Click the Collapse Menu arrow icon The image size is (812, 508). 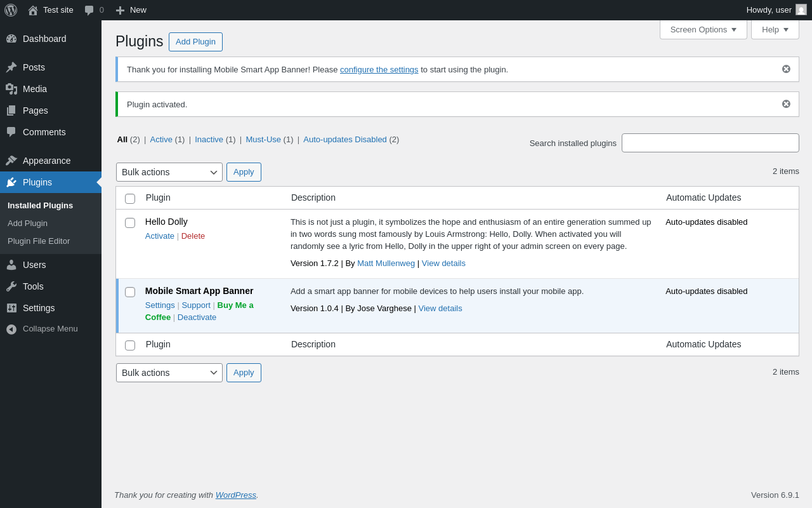coord(11,329)
